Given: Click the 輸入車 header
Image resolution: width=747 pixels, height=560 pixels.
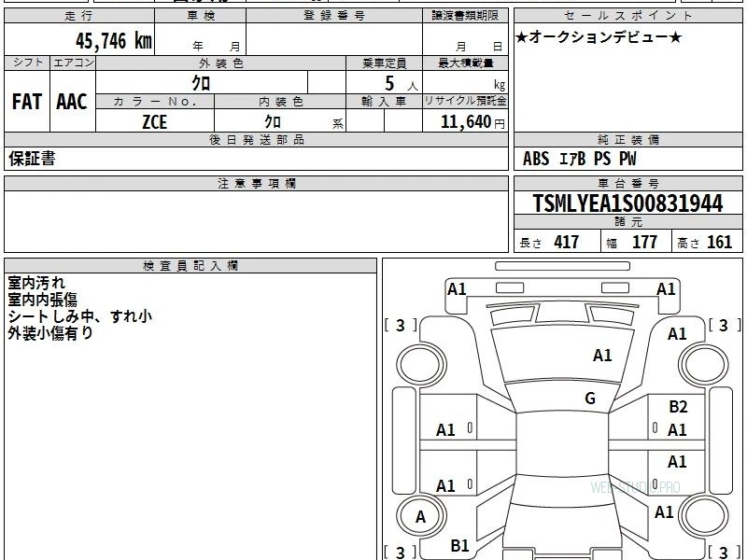Looking at the screenshot, I should tap(384, 102).
